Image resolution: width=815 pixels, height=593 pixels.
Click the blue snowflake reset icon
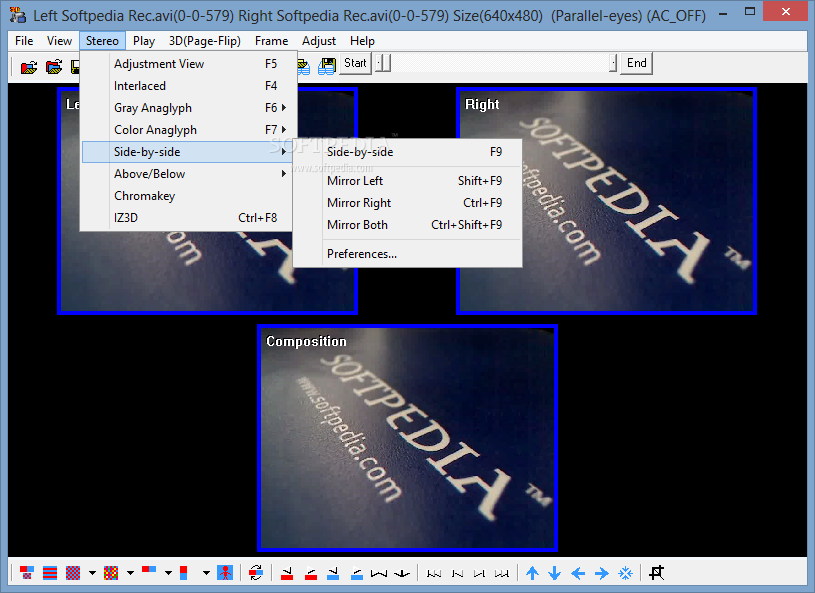625,573
